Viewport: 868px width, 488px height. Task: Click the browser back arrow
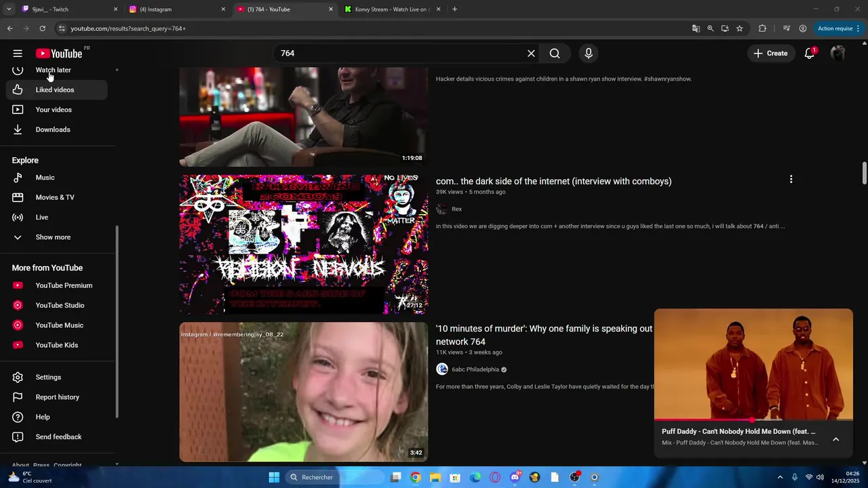9,28
